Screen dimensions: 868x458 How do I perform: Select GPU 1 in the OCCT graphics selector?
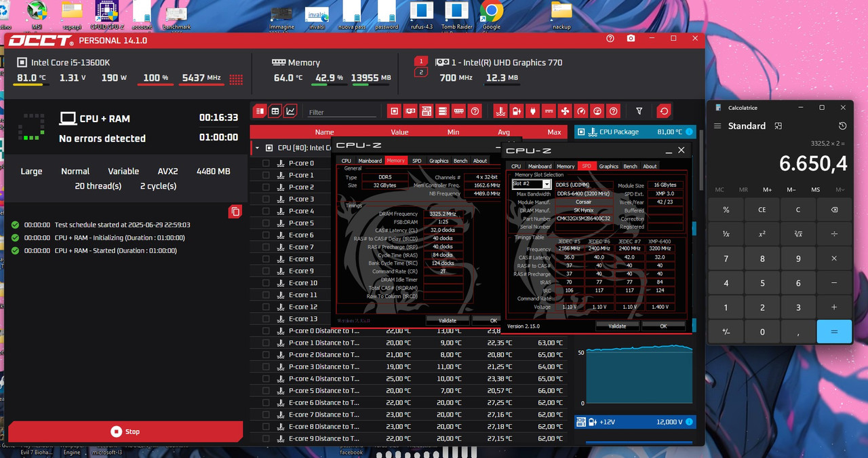[421, 61]
